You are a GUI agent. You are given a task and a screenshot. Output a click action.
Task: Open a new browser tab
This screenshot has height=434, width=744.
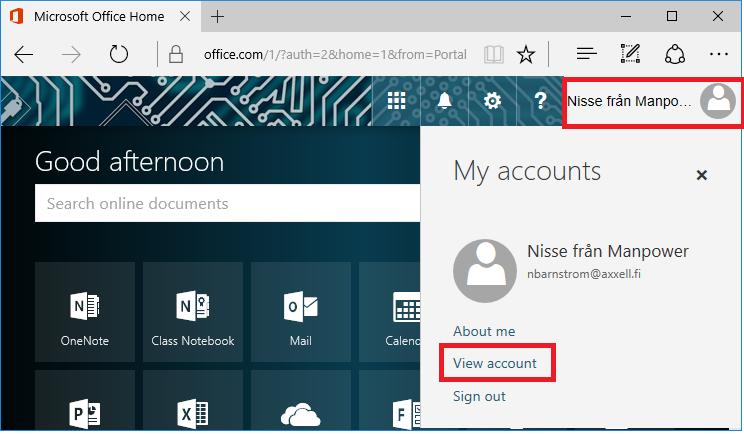(217, 17)
